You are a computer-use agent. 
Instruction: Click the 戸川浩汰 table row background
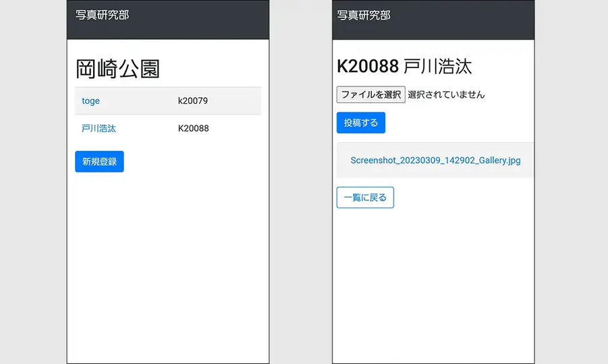click(x=236, y=128)
